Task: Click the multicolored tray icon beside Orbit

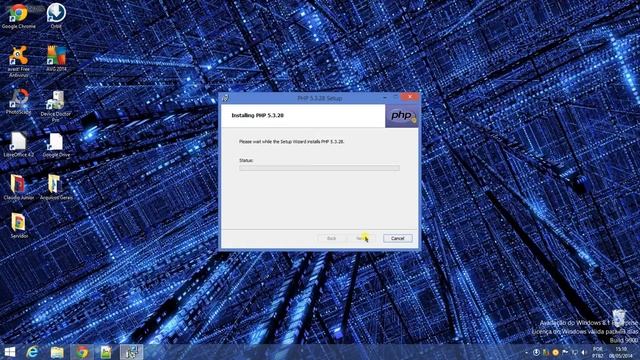Action: tap(546, 352)
